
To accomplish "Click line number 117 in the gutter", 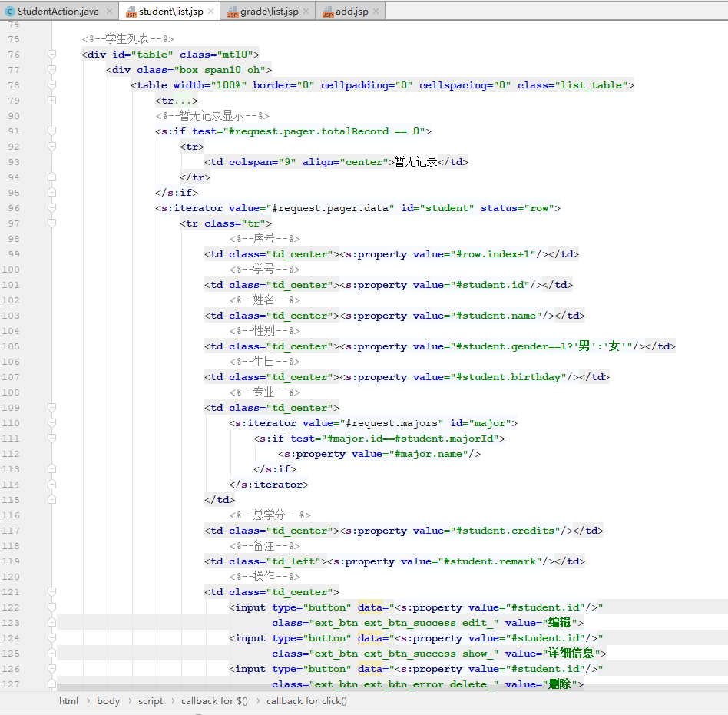I will click(11, 531).
